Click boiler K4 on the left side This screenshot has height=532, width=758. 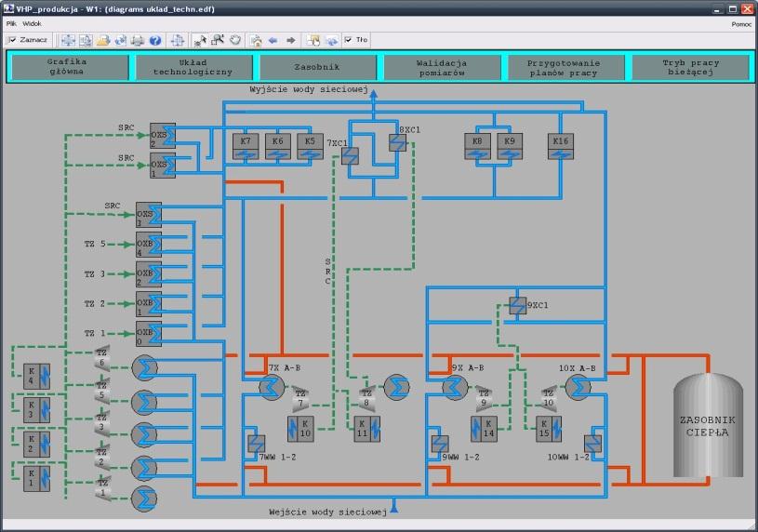tap(37, 377)
